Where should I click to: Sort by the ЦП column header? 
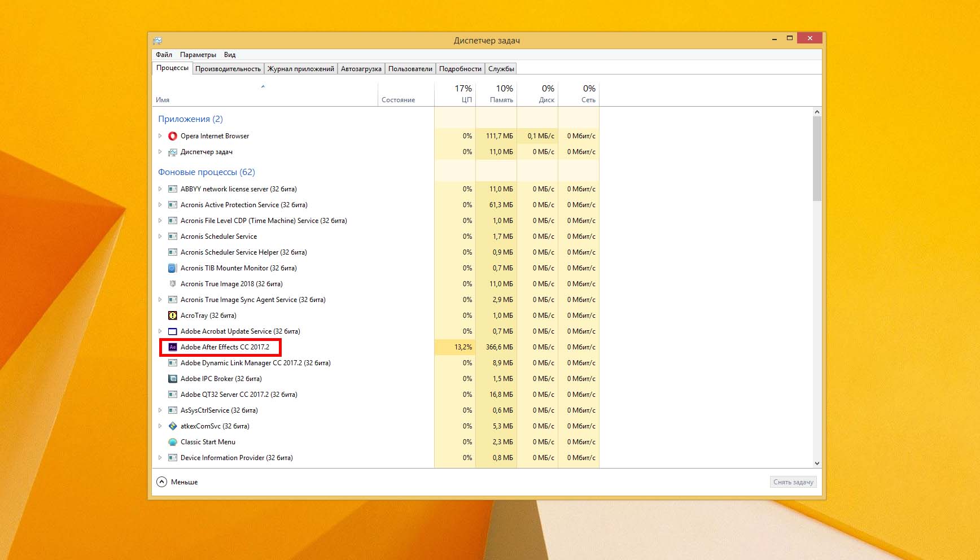tap(455, 94)
